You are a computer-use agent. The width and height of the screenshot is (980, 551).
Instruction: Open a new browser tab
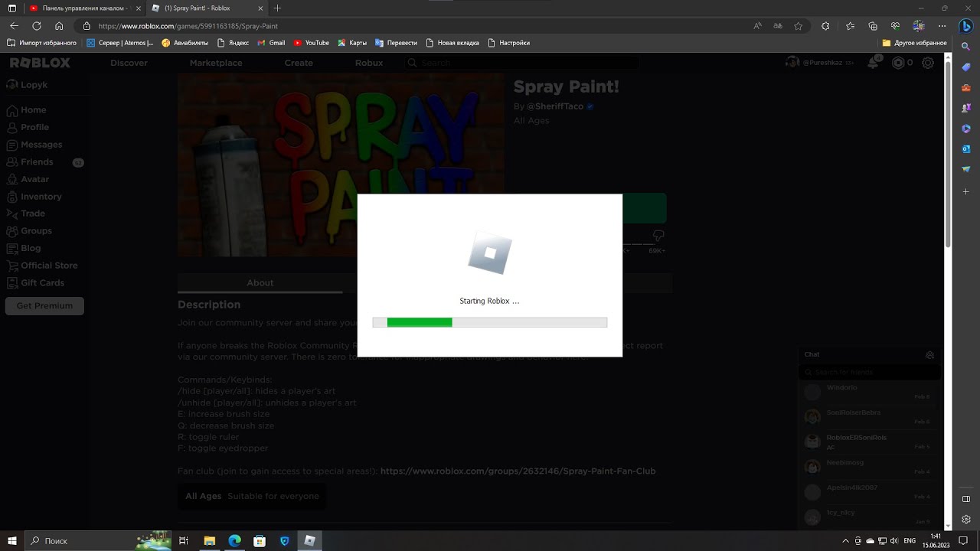(x=277, y=8)
